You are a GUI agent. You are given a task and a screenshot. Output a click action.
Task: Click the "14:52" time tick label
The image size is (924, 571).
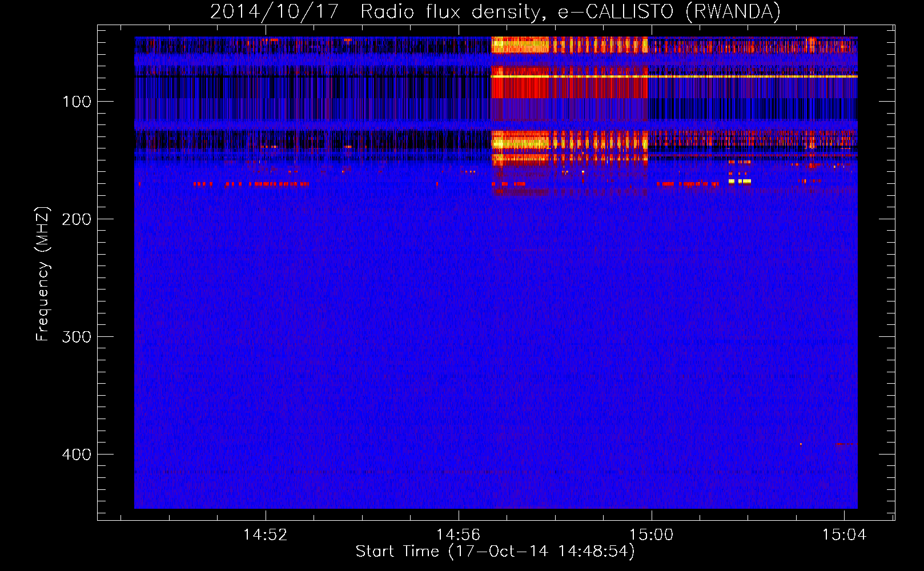265,535
